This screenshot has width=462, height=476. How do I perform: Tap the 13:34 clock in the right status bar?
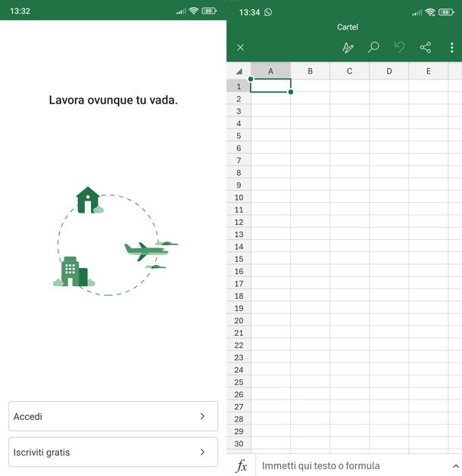[249, 12]
